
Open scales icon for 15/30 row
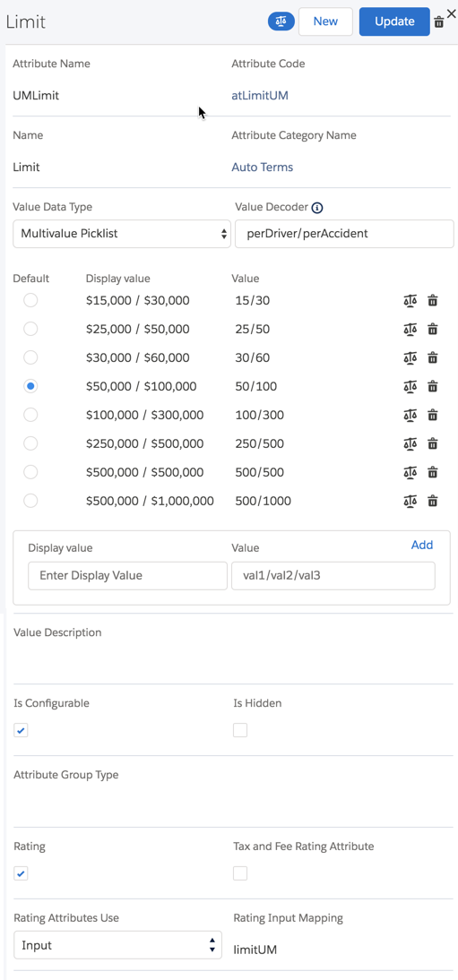point(410,301)
